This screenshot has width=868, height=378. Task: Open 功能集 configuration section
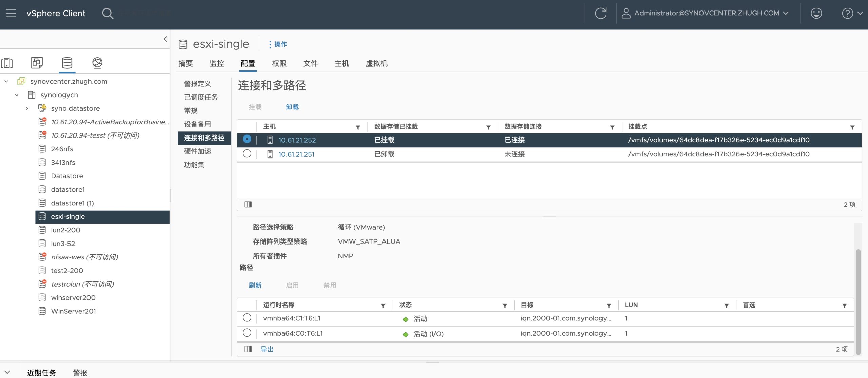[194, 165]
